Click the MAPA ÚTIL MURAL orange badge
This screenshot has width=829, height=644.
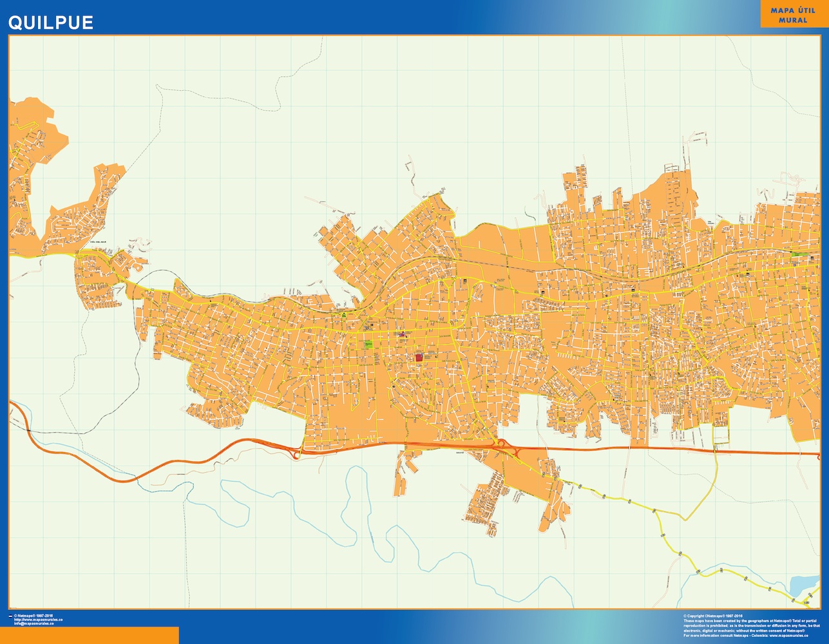coord(792,15)
